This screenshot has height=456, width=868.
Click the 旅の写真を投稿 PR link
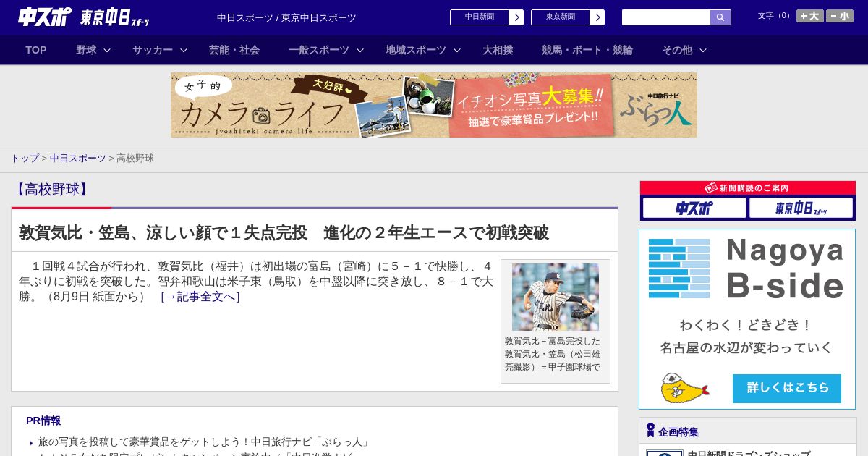coord(204,442)
